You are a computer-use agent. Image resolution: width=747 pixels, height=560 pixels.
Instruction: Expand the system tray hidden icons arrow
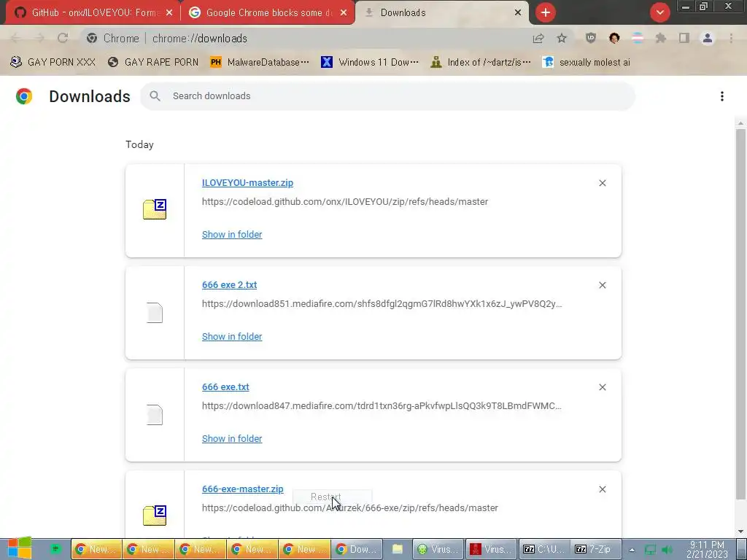pos(632,550)
